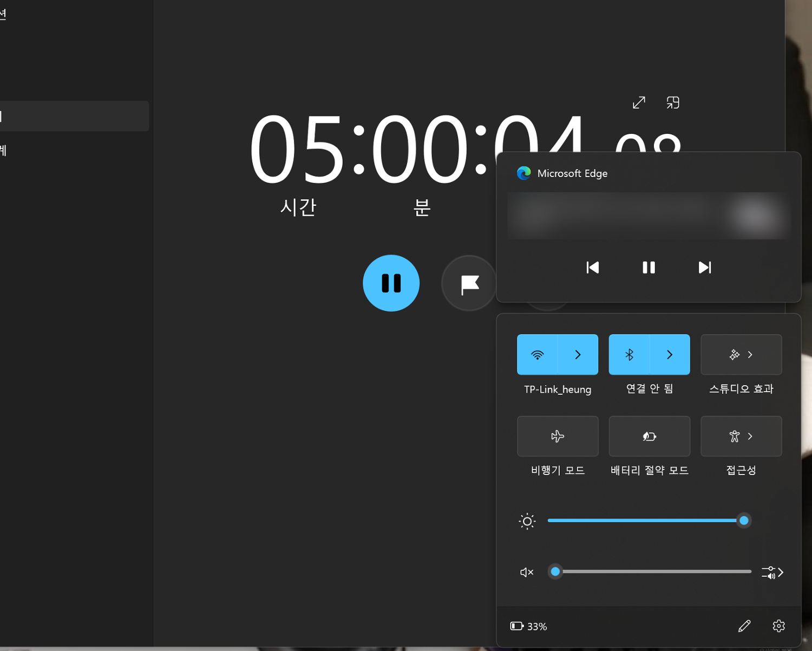Pause the running stopwatch
This screenshot has width=812, height=651.
click(x=391, y=283)
